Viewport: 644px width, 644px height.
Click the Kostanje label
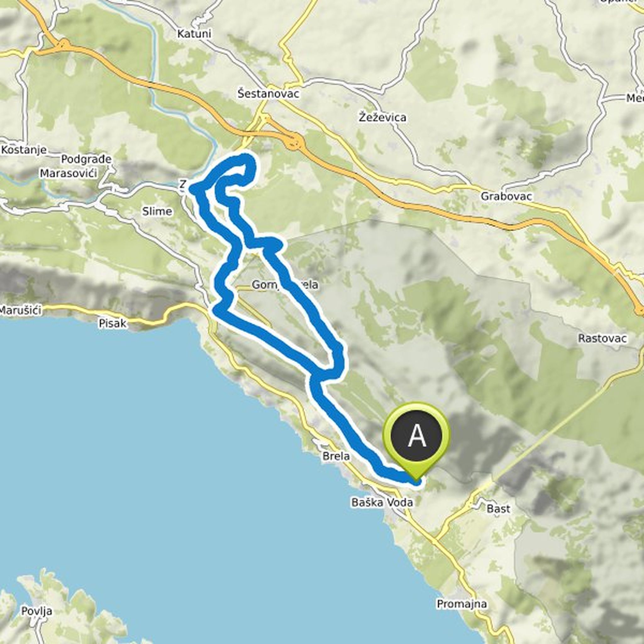[23, 150]
